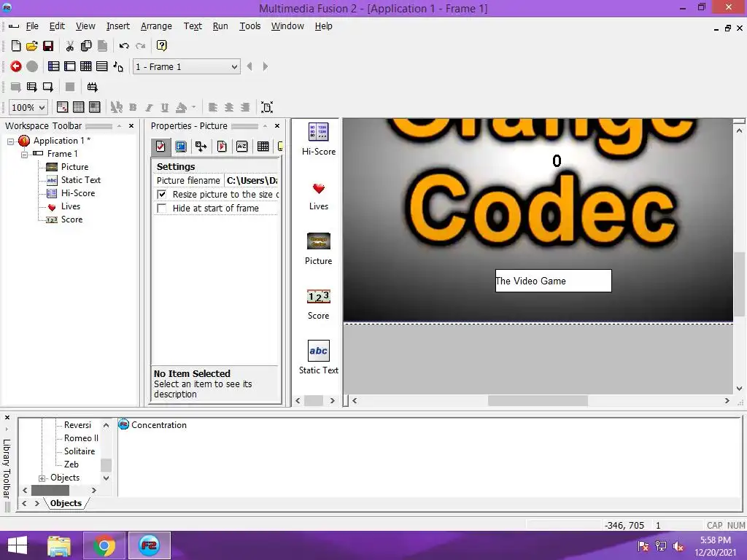This screenshot has height=560, width=747.
Task: Open Google Chrome from the taskbar
Action: coord(104,545)
